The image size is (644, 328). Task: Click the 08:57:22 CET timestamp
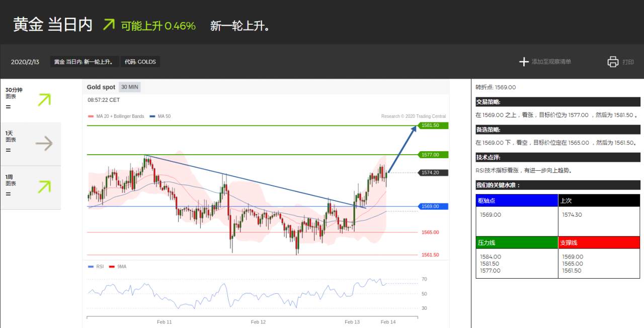[x=104, y=100]
